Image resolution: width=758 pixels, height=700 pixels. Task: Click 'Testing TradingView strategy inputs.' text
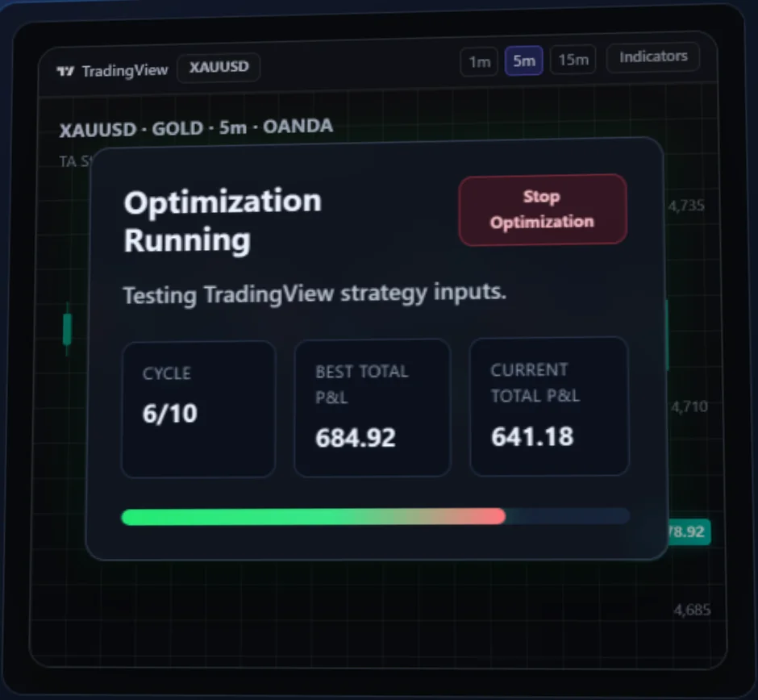[314, 294]
